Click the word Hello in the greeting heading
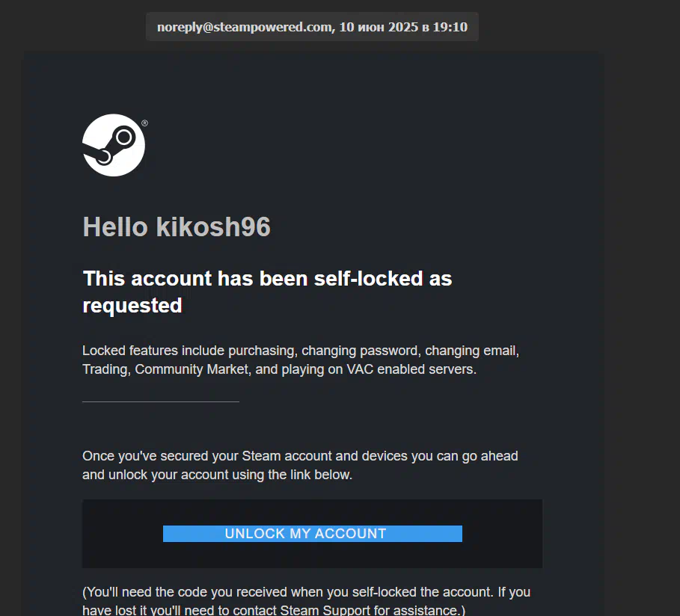Screen dimensions: 680x616 coord(115,227)
